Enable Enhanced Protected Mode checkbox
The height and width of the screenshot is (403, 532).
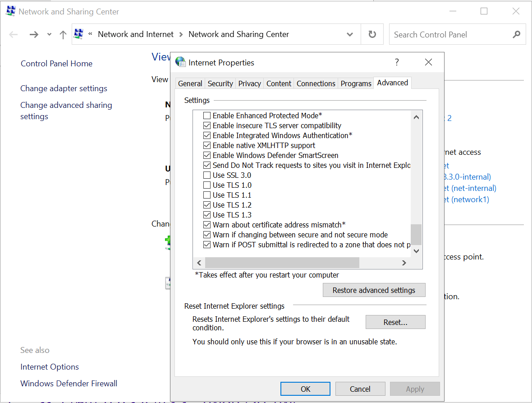(207, 116)
